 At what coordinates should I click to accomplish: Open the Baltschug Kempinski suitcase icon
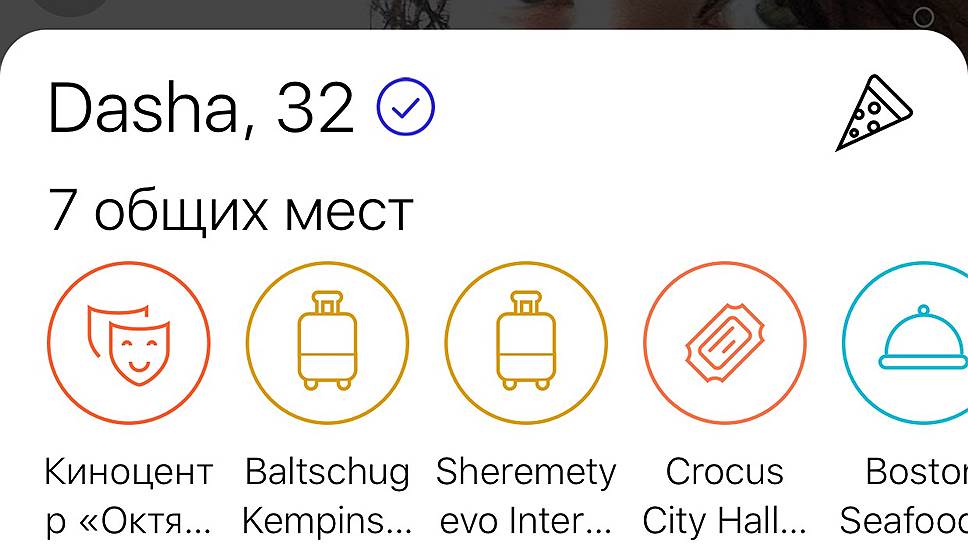(x=327, y=343)
